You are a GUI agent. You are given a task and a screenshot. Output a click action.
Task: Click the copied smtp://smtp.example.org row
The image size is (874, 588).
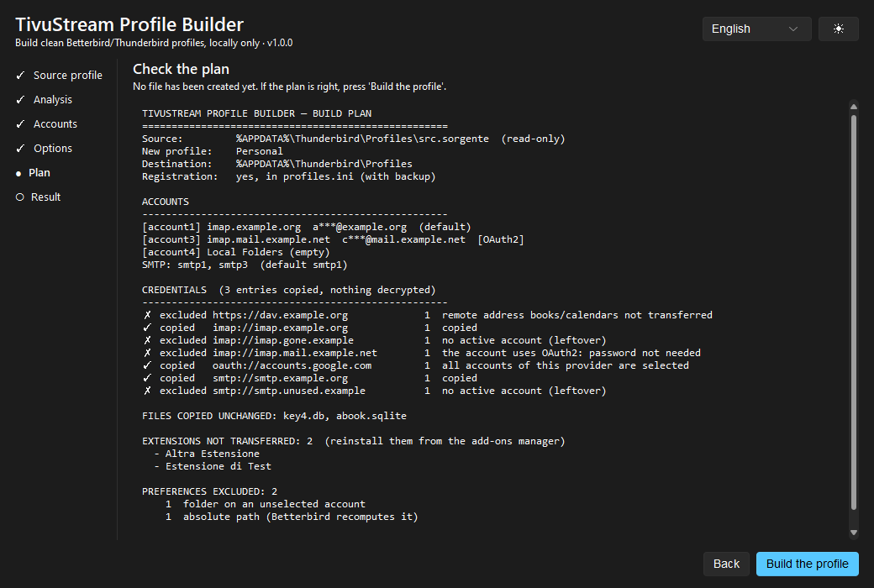pos(310,379)
